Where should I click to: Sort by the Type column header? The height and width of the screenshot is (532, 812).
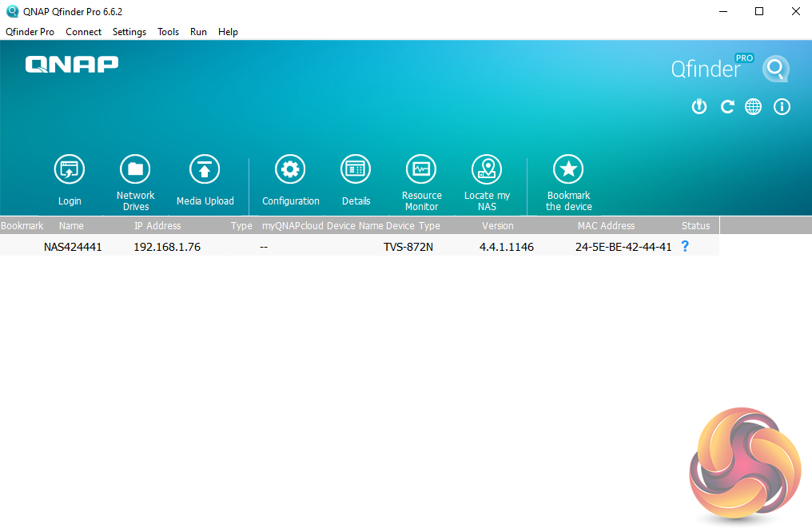tap(241, 225)
